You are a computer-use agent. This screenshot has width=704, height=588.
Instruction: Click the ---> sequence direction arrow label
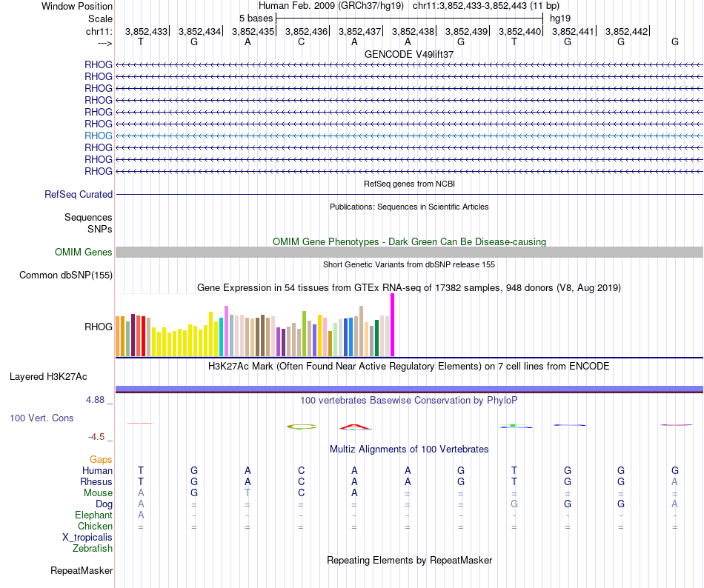105,43
